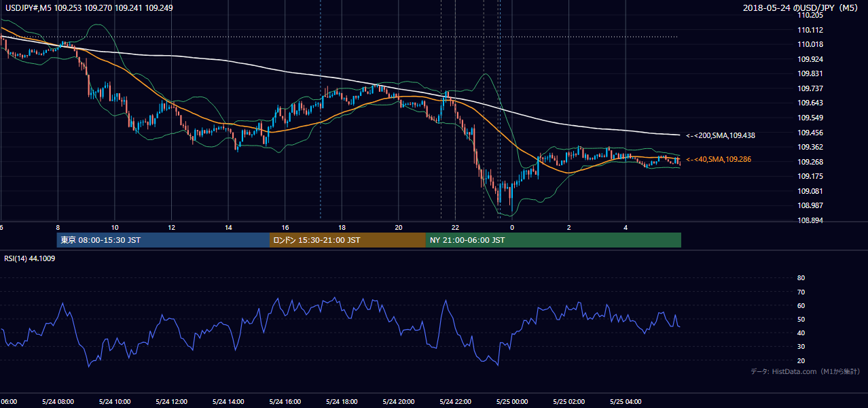Click hour label 8 on price chart time axis

click(58, 227)
